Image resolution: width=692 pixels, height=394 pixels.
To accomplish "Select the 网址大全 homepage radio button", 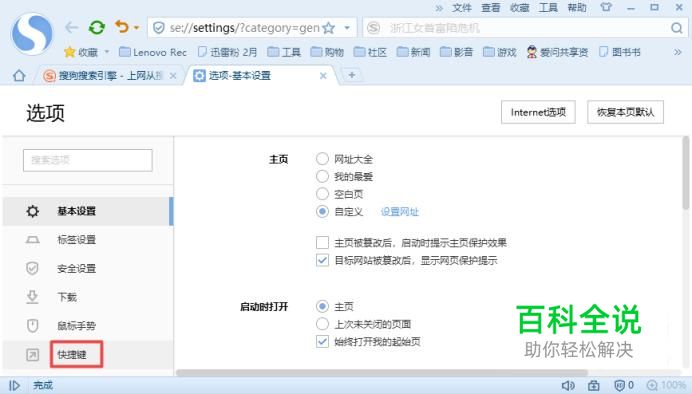I will (322, 159).
